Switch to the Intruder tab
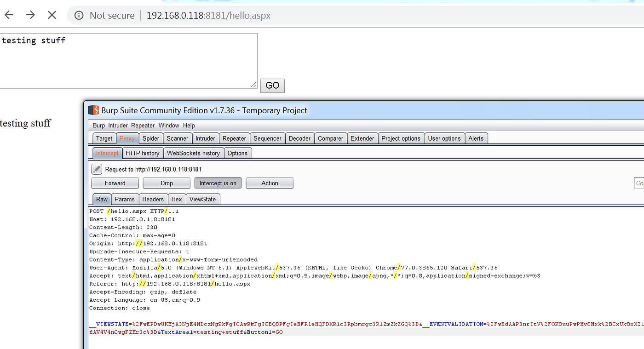 pyautogui.click(x=205, y=138)
